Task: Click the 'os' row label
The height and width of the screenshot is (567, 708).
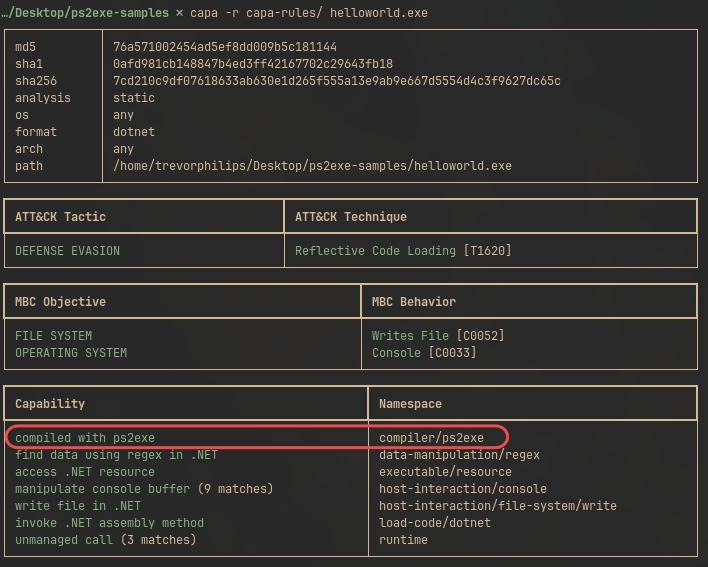Action: click(22, 115)
